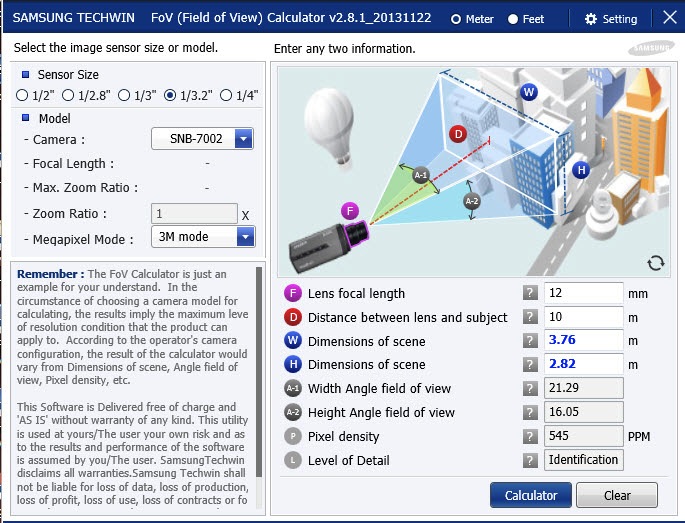Select the 1/4" sensor size option
Image resolution: width=685 pixels, height=523 pixels.
pos(226,96)
